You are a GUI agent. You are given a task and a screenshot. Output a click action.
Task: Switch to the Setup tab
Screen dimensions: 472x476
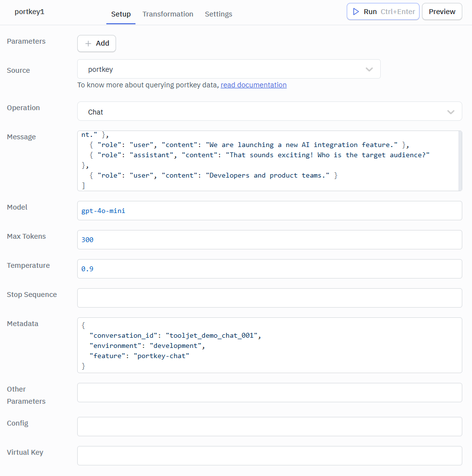click(x=121, y=14)
